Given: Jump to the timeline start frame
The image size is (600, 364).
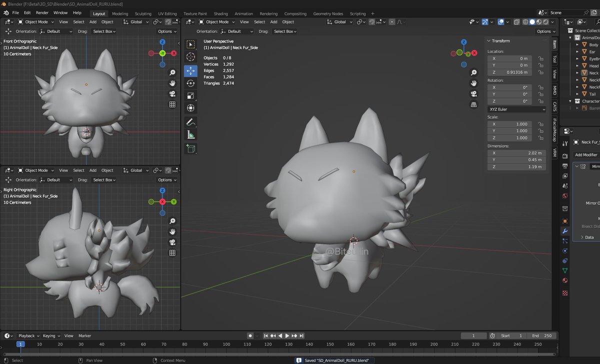Looking at the screenshot, I should pyautogui.click(x=266, y=335).
